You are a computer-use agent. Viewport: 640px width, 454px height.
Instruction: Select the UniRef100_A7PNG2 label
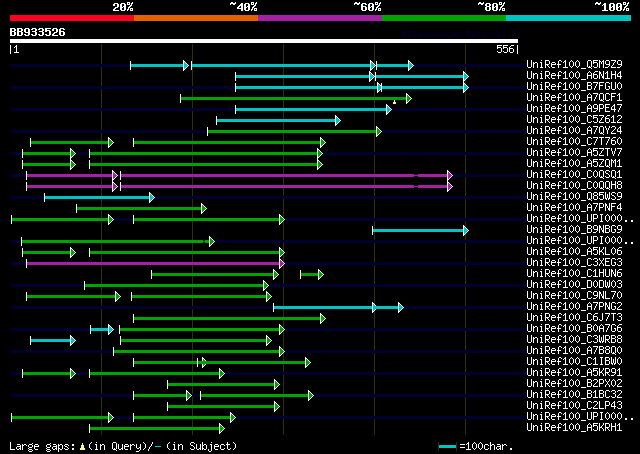[x=574, y=307]
